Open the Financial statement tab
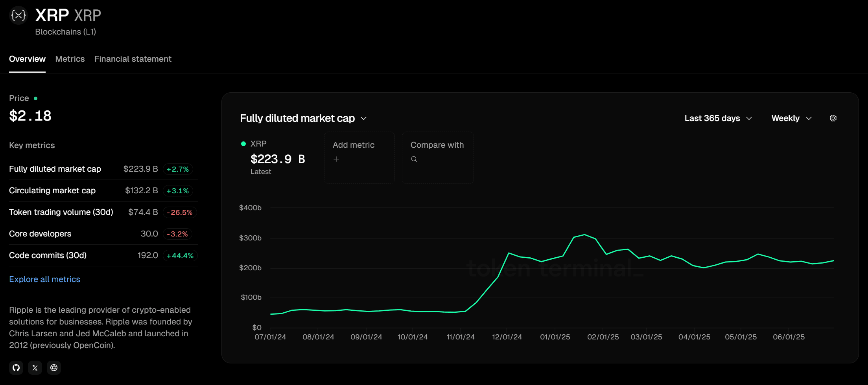 [x=133, y=59]
